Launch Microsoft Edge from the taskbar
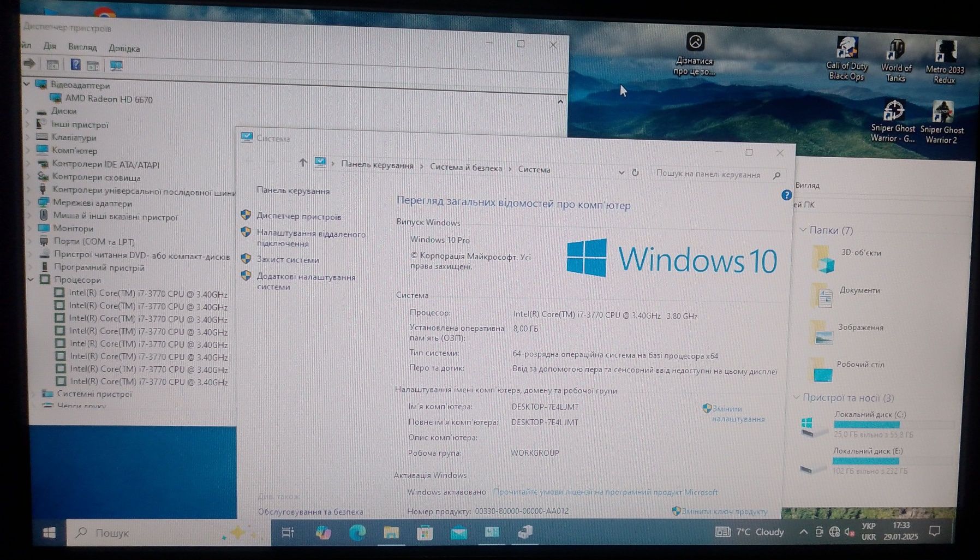This screenshot has height=560, width=980. point(357,532)
